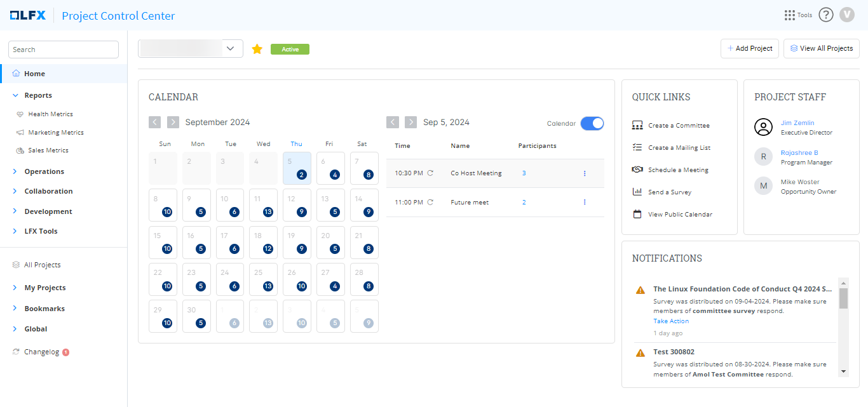The image size is (868, 407).
Task: Go to next month in calendar
Action: [x=173, y=122]
